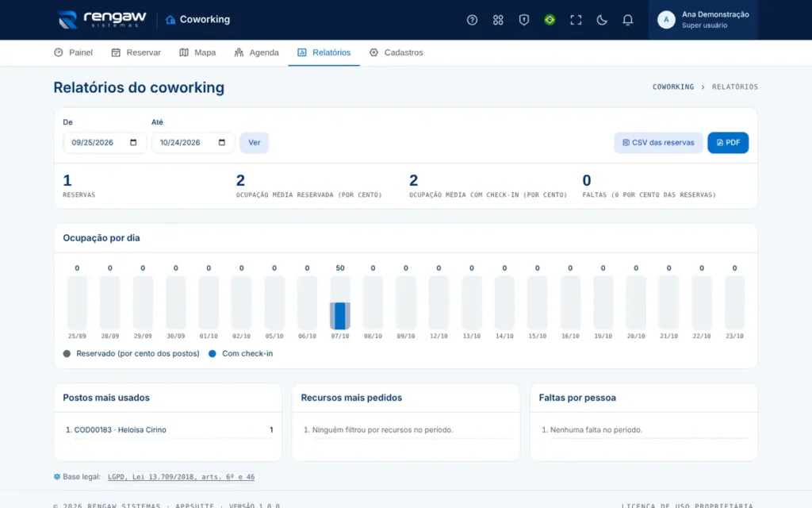Click the Ver button

(x=255, y=143)
